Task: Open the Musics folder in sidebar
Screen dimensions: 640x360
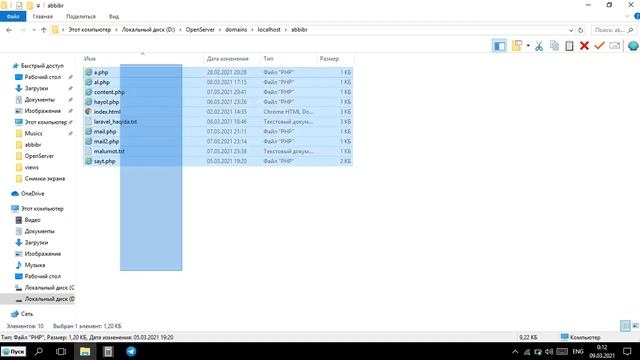Action: (33, 133)
